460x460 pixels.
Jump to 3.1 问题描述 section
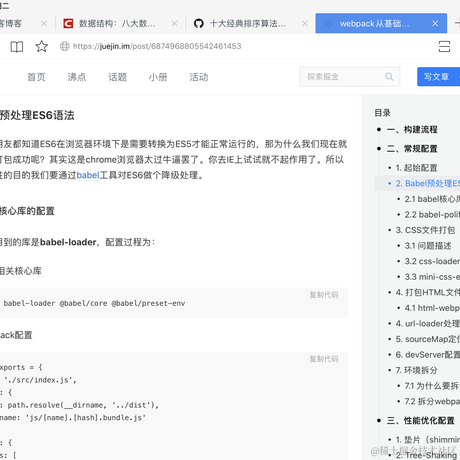click(428, 246)
